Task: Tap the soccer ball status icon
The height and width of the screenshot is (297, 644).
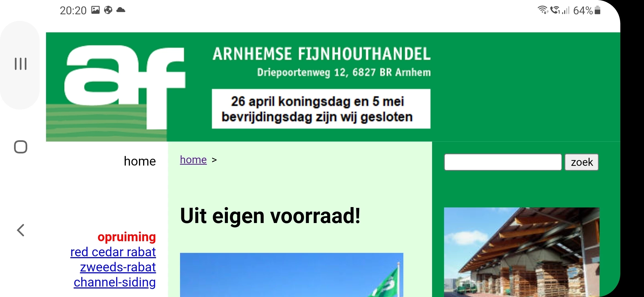Action: click(108, 10)
